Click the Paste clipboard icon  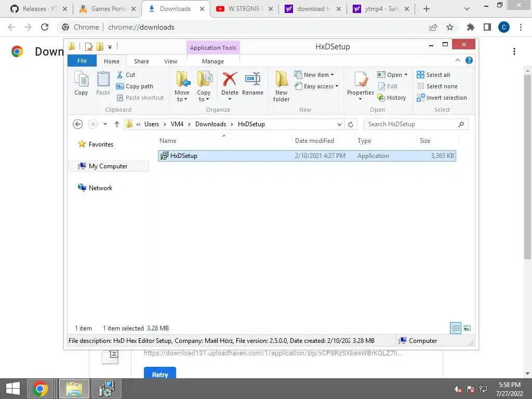[103, 84]
